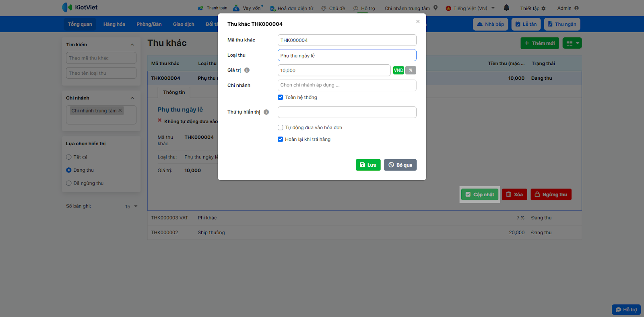The width and height of the screenshot is (644, 317).
Task: Switch to Thông tin tab
Action: point(174,93)
